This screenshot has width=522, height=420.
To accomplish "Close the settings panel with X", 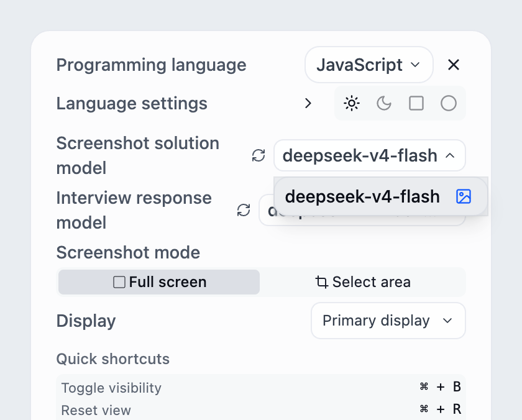I will pyautogui.click(x=454, y=65).
